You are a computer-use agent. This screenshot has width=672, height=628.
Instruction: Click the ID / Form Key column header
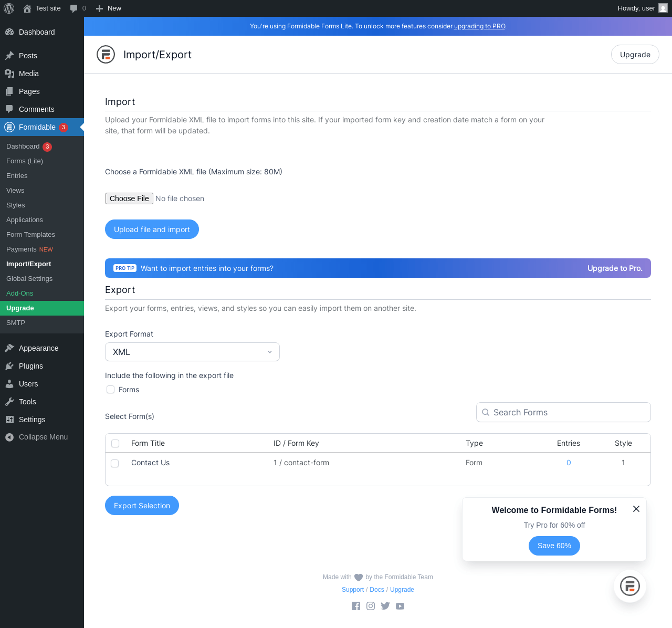296,443
